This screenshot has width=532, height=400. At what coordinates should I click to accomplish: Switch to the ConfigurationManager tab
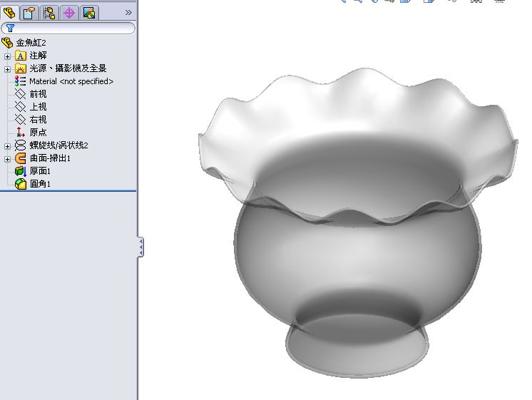49,13
